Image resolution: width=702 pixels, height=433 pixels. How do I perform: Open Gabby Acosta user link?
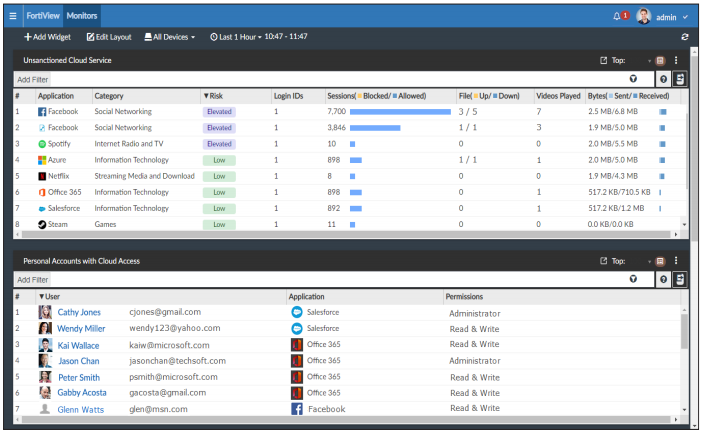click(82, 393)
